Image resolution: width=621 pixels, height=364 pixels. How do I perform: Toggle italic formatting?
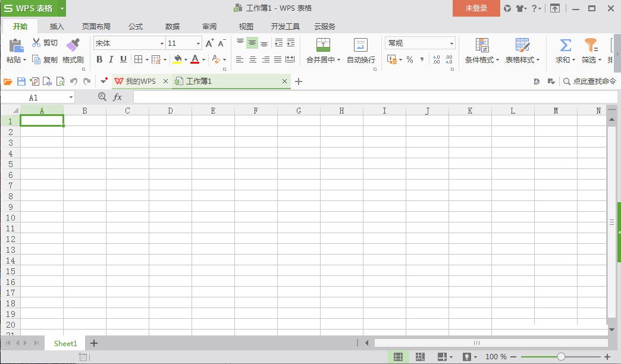(111, 59)
